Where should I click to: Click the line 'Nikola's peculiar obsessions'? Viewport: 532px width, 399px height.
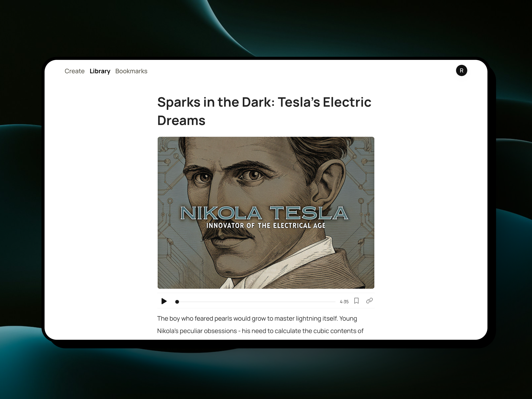(x=260, y=331)
